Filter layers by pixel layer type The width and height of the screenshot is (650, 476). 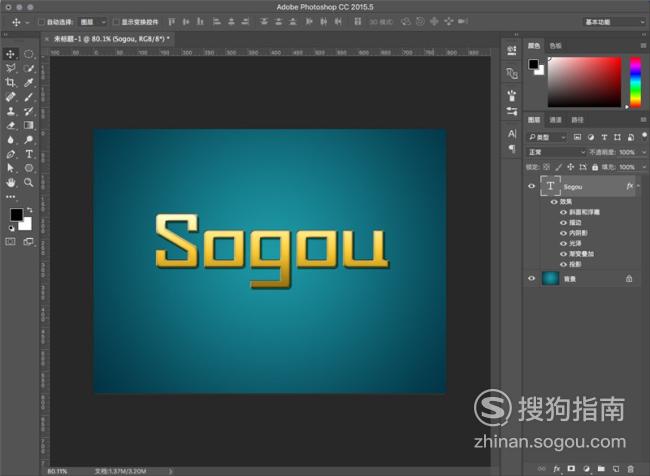click(577, 137)
